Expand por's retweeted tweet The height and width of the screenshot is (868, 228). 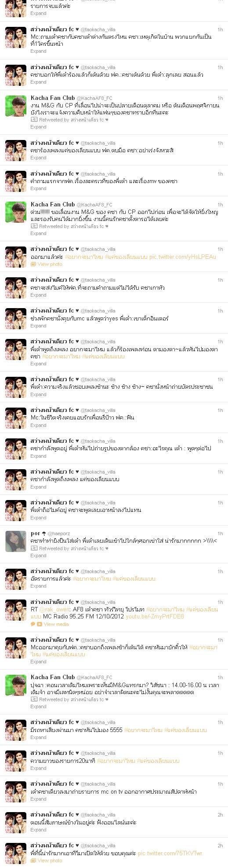tap(38, 555)
